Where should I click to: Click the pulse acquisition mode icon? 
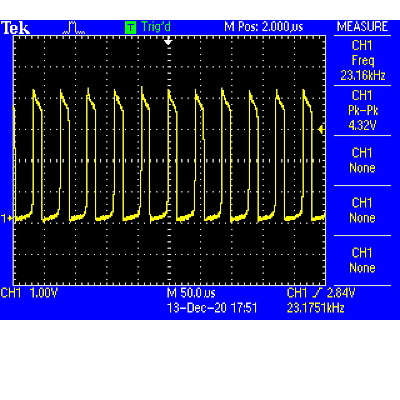coord(74,28)
